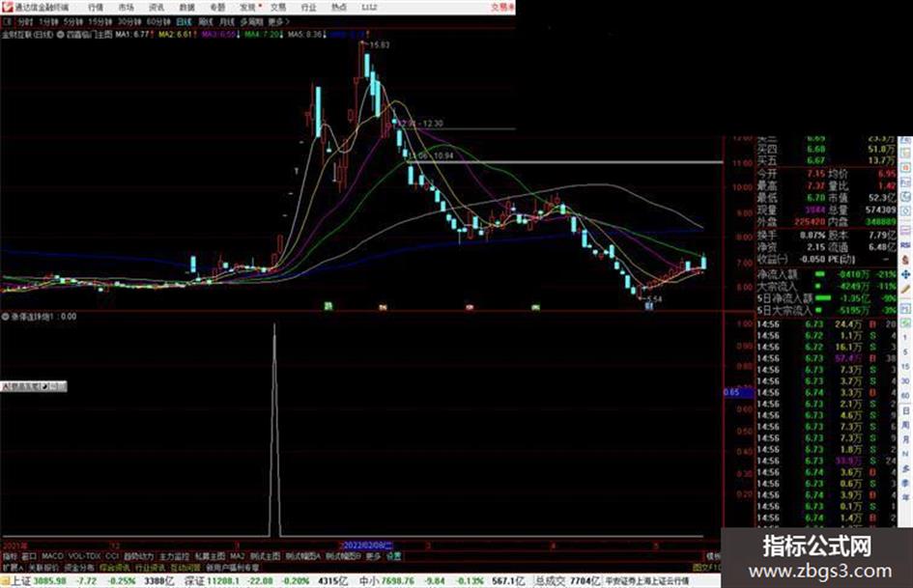The width and height of the screenshot is (913, 588).
Task: Switch to the 1分钟 period
Action: pos(48,21)
